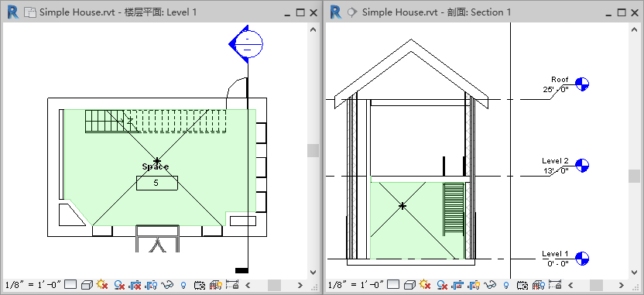Image resolution: width=644 pixels, height=295 pixels.
Task: Select the stair in the section view
Action: click(x=454, y=210)
